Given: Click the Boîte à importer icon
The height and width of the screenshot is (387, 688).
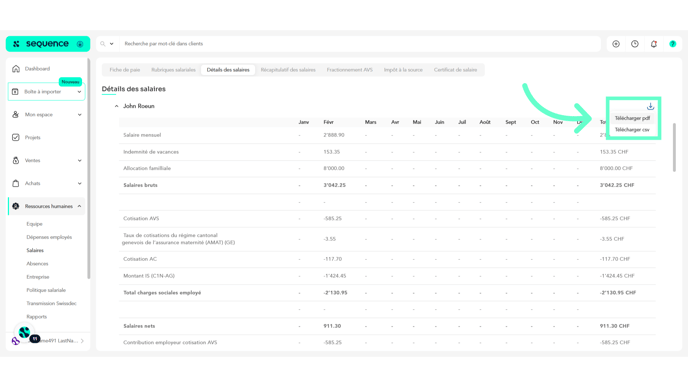Looking at the screenshot, I should (x=15, y=92).
